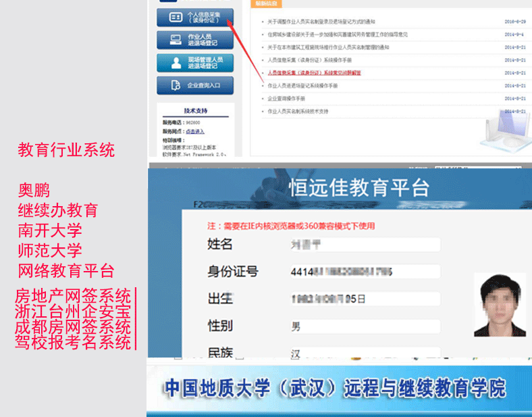Open notice 关于在本市建筑工程现场推行作业人员实名制管理的通知
The width and height of the screenshot is (532, 417).
click(x=328, y=47)
